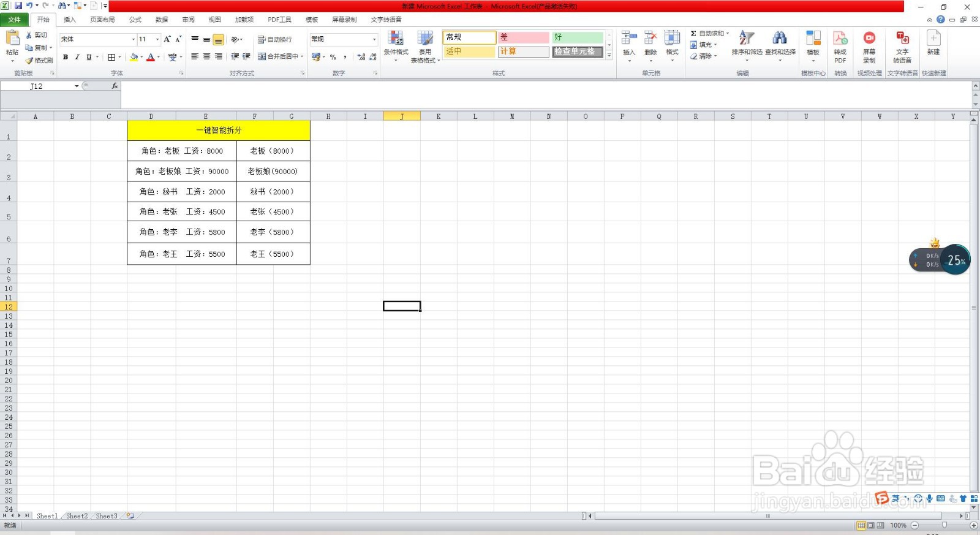The width and height of the screenshot is (980, 535).
Task: Decrease font size with the small A
Action: (178, 39)
